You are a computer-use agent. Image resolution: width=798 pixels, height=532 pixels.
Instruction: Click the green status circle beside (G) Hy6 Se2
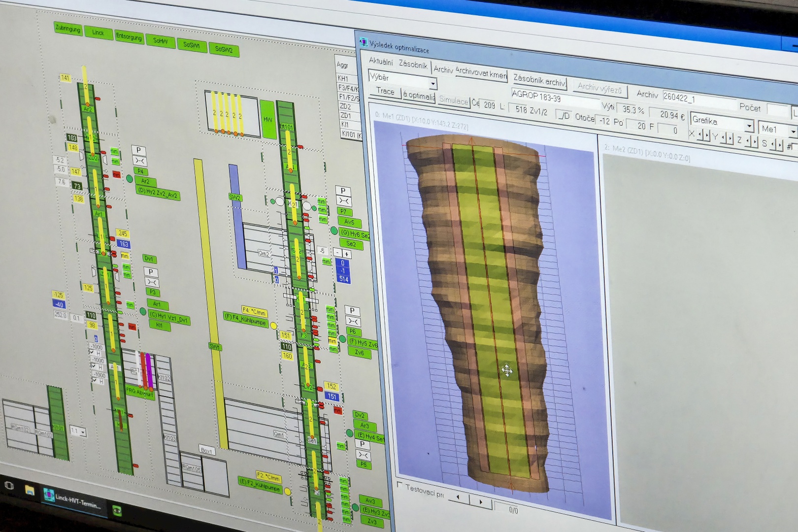334,231
